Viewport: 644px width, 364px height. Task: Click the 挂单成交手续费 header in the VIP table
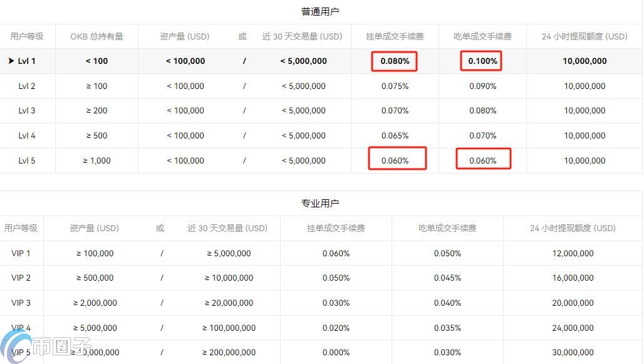(336, 228)
